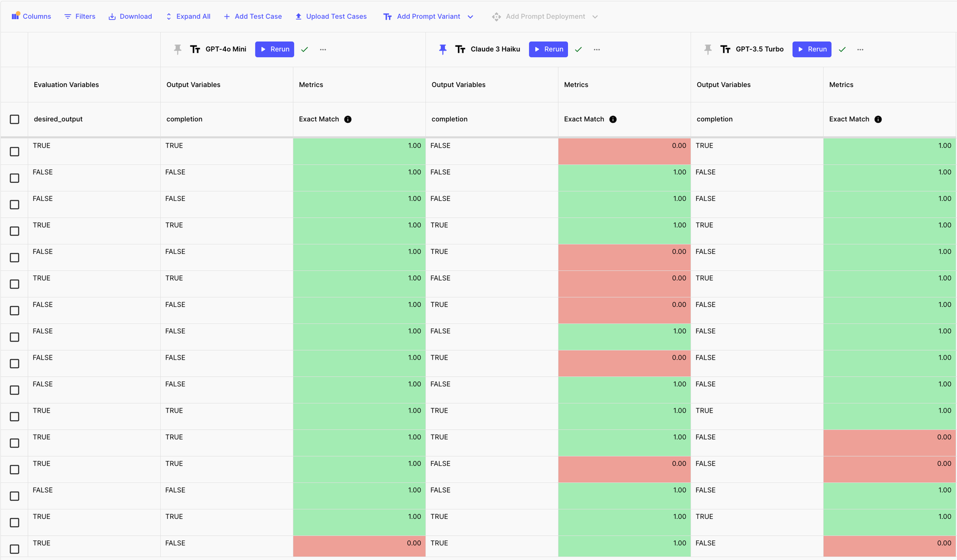This screenshot has height=560, width=957.
Task: Check the first test case row checkbox
Action: tap(14, 152)
